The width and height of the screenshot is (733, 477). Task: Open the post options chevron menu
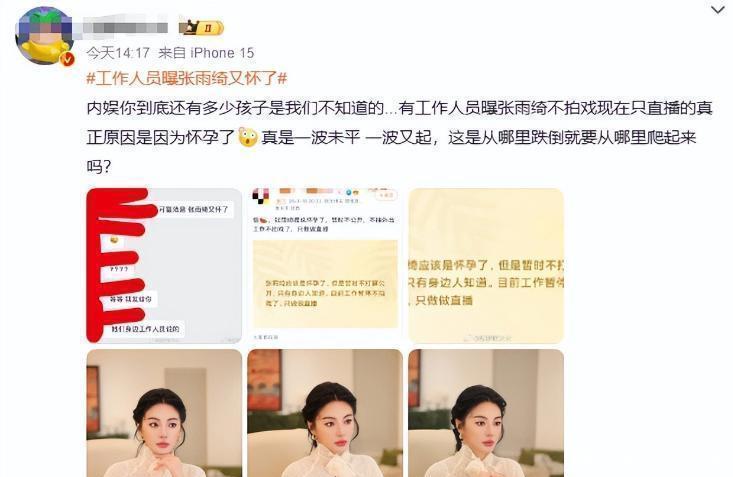click(x=718, y=10)
